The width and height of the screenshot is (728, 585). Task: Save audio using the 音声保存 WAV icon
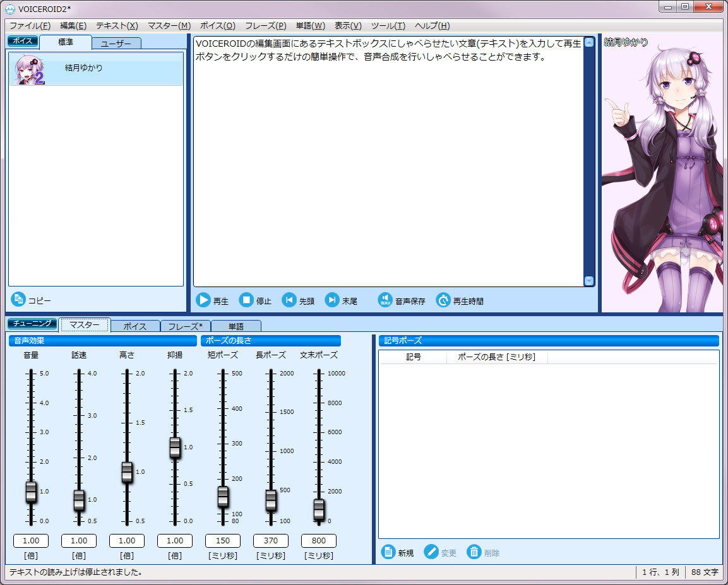[x=385, y=300]
